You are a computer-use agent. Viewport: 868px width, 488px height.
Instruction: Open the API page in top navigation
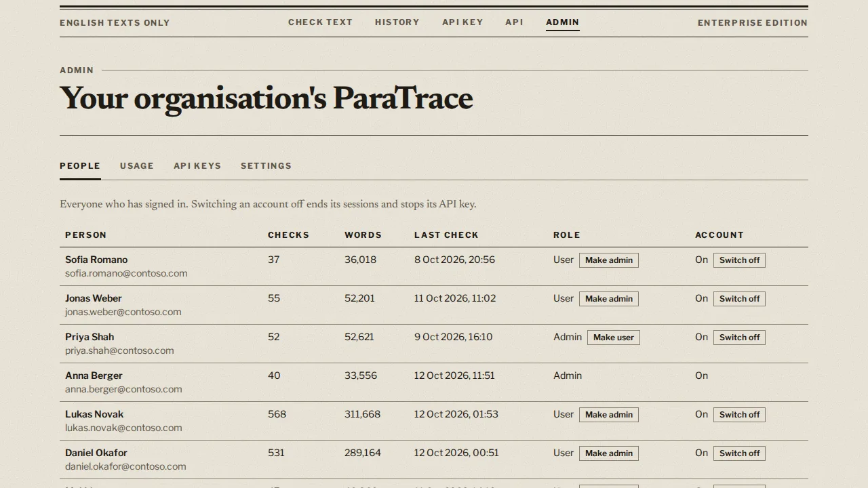click(x=515, y=22)
